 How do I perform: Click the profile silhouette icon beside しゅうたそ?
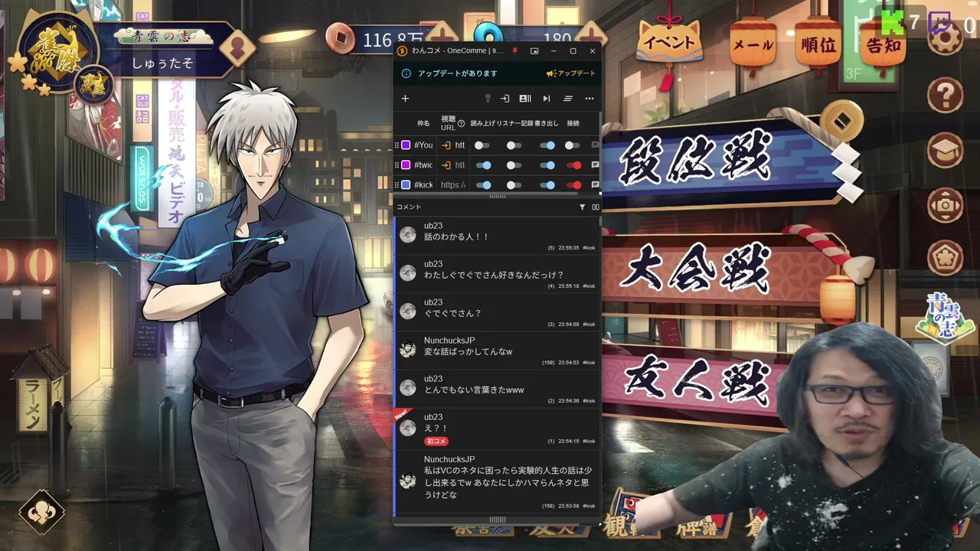pyautogui.click(x=237, y=47)
